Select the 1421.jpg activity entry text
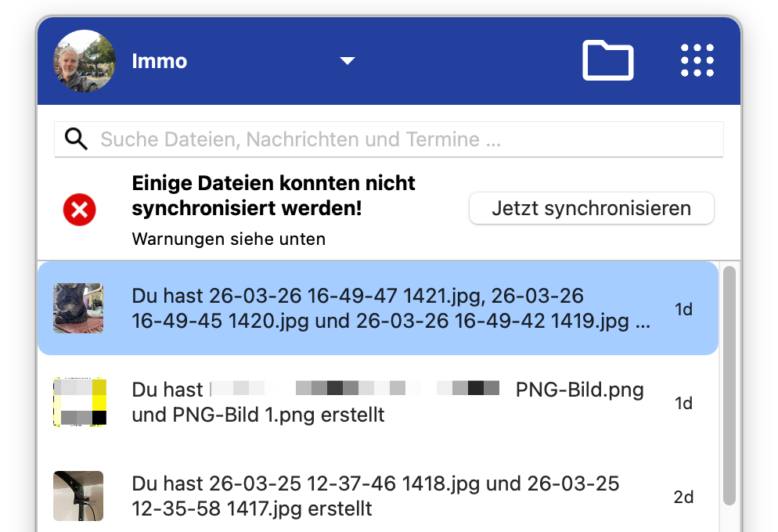 (x=391, y=308)
